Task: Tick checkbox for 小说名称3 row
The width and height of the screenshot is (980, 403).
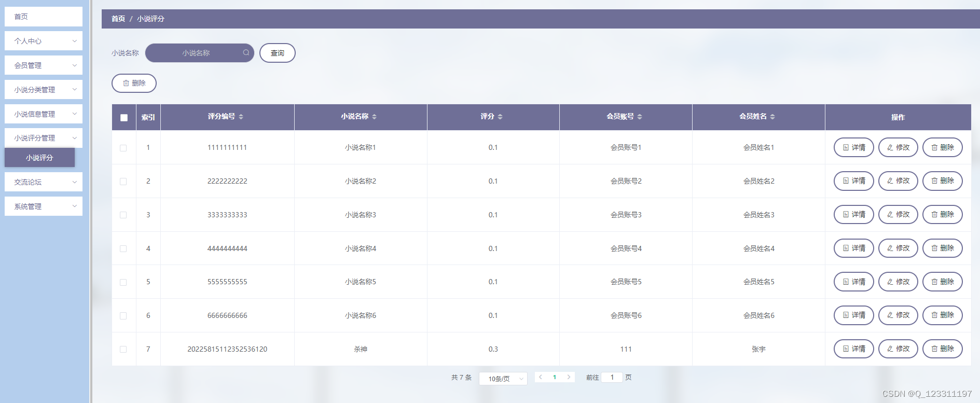Action: (123, 215)
